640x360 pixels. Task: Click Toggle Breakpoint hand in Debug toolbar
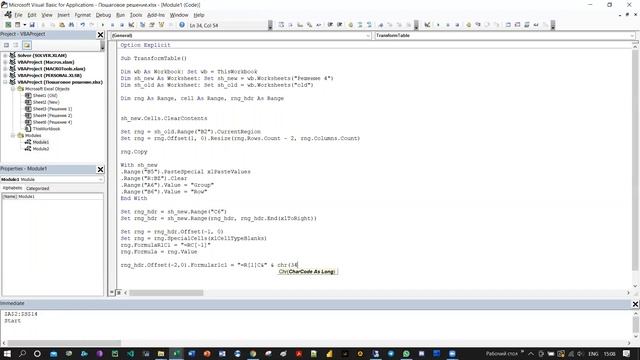click(x=468, y=25)
